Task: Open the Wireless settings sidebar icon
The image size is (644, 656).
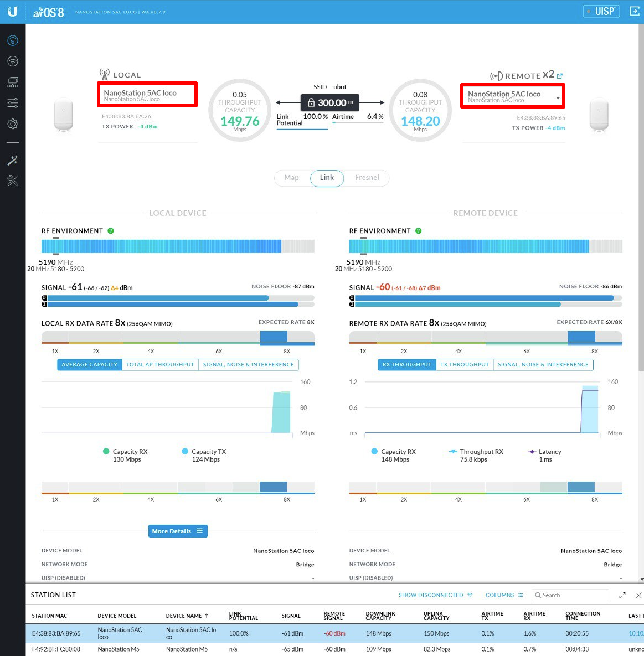Action: pos(13,61)
